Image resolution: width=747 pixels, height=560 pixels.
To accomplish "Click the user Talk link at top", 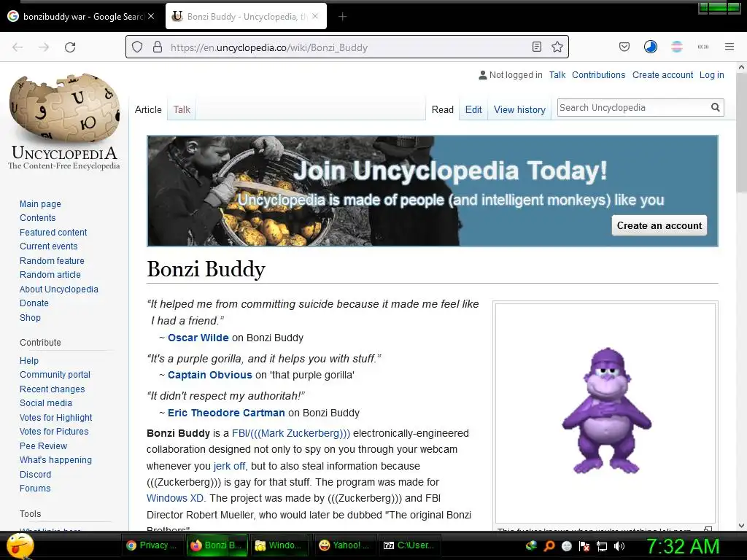I will [557, 75].
